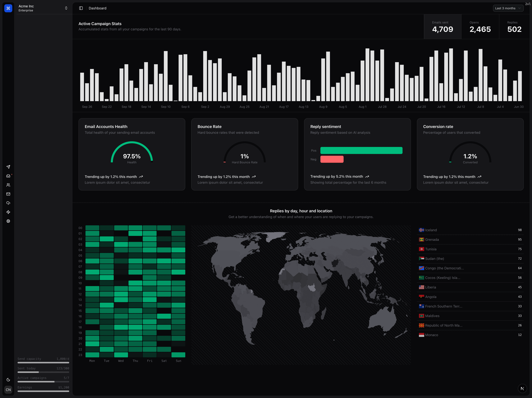532x398 pixels.
Task: Open the Last 3 months dropdown
Action: click(x=508, y=8)
